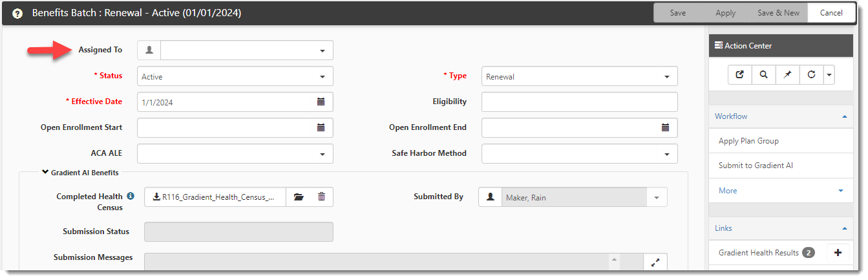Pin the Action Center panel
Screen dimensions: 868x280
click(x=787, y=74)
